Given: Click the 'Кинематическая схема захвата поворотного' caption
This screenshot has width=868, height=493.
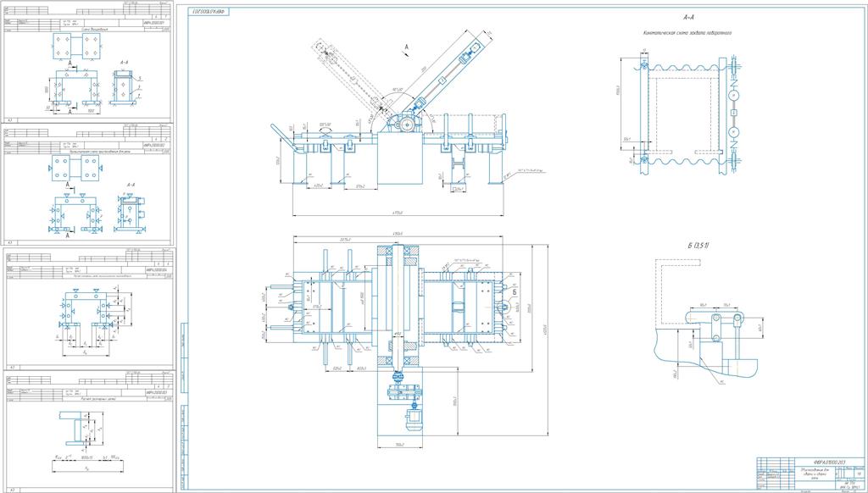Looking at the screenshot, I should pos(687,33).
